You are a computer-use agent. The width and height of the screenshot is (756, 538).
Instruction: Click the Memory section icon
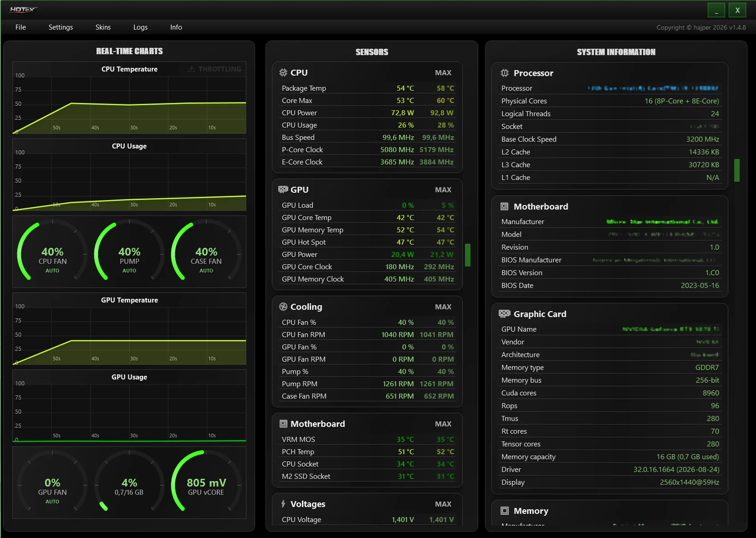click(x=505, y=511)
